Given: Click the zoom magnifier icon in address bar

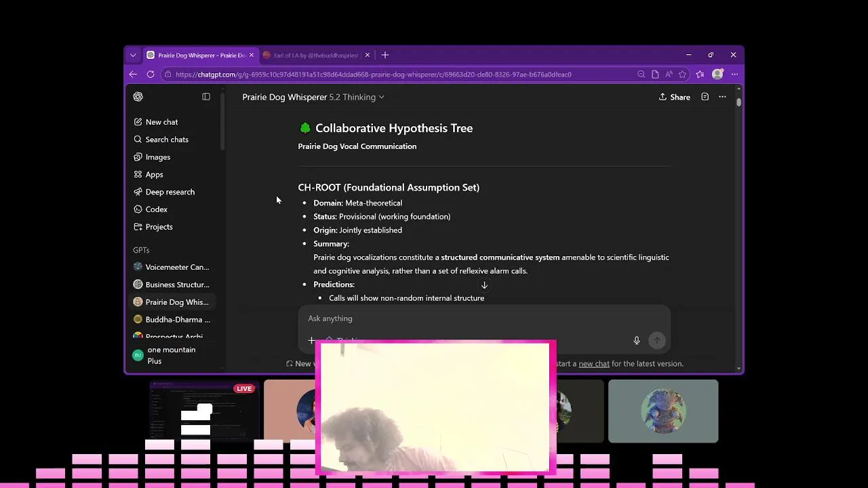Looking at the screenshot, I should pos(641,75).
